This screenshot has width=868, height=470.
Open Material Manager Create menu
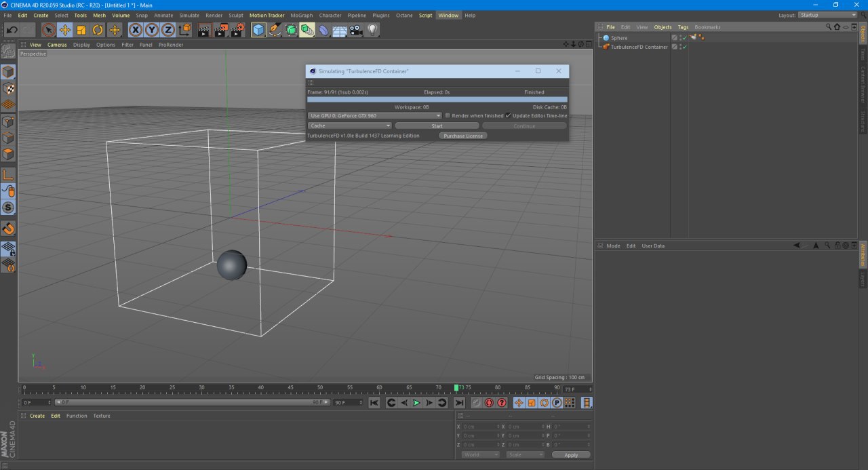click(x=37, y=416)
